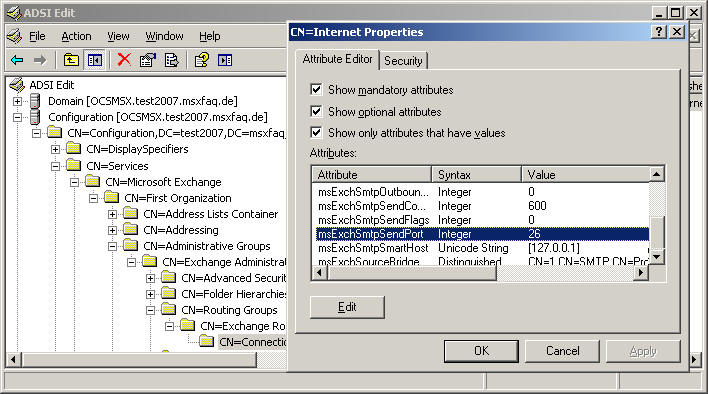The image size is (708, 394).
Task: Click the CN=First Organization folder icon
Action: coord(112,198)
